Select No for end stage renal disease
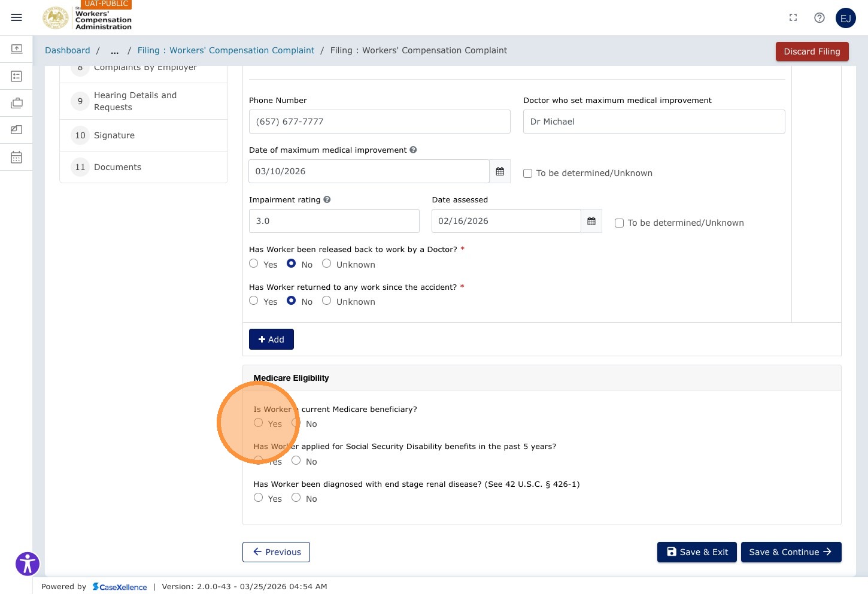 (x=296, y=498)
